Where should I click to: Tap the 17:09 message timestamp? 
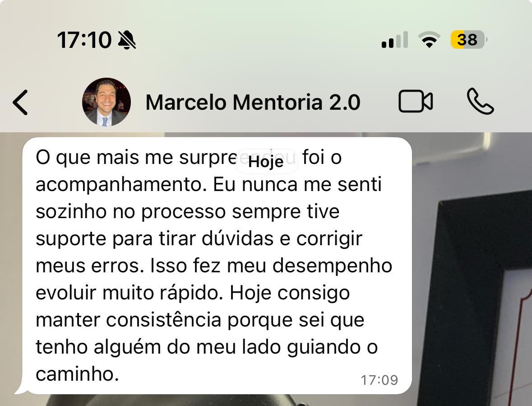pyautogui.click(x=379, y=380)
